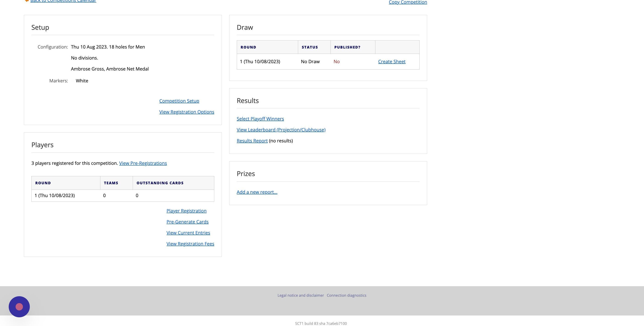
Task: Click View Registration Fees
Action: pyautogui.click(x=190, y=244)
